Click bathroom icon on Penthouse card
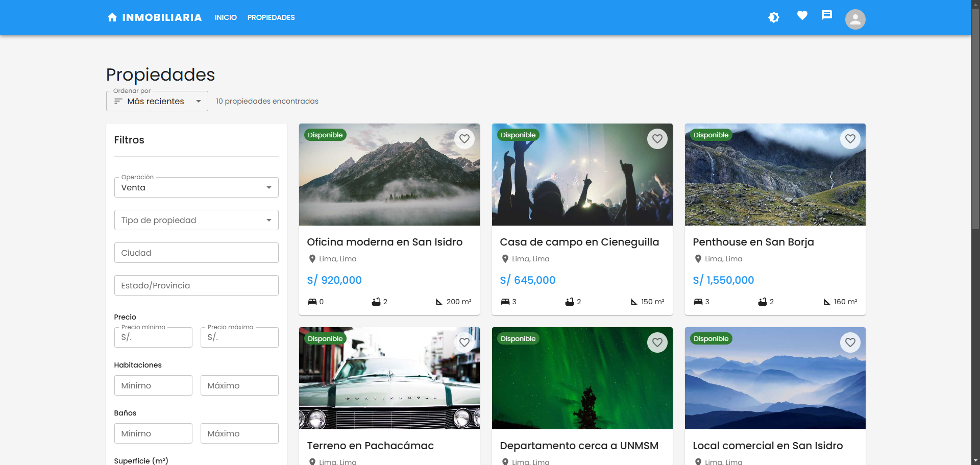This screenshot has width=980, height=465. [763, 302]
